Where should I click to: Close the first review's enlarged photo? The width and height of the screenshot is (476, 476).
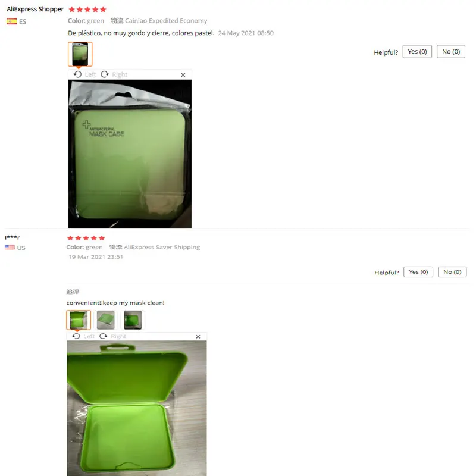tap(183, 75)
